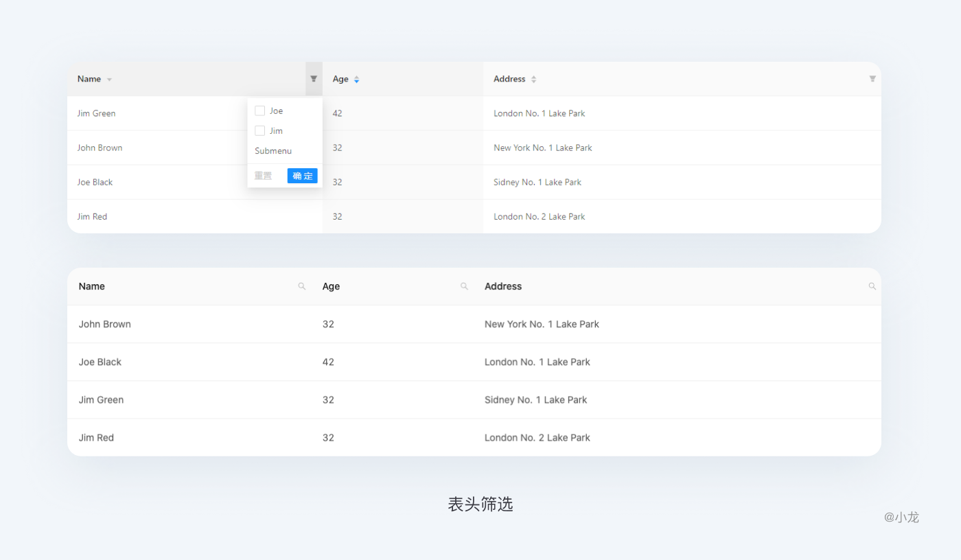Expand the Submenu filter option
The image size is (961, 560).
(273, 151)
